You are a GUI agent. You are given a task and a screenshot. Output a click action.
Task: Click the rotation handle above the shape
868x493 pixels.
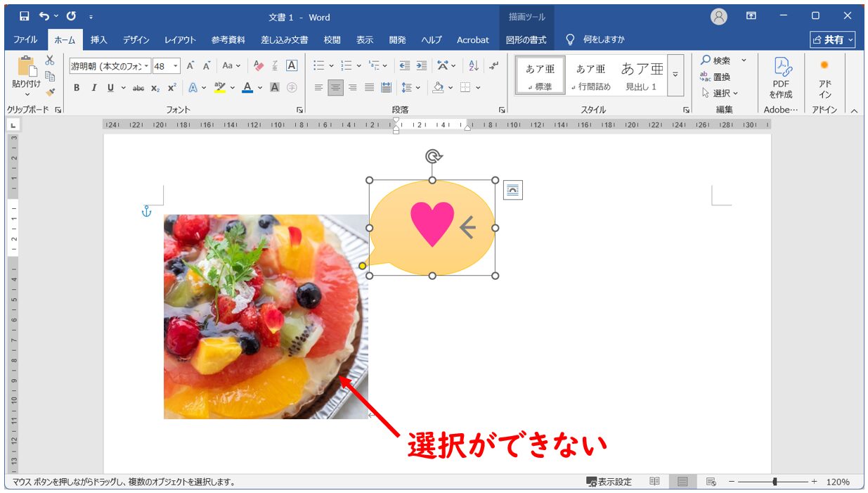(x=433, y=157)
